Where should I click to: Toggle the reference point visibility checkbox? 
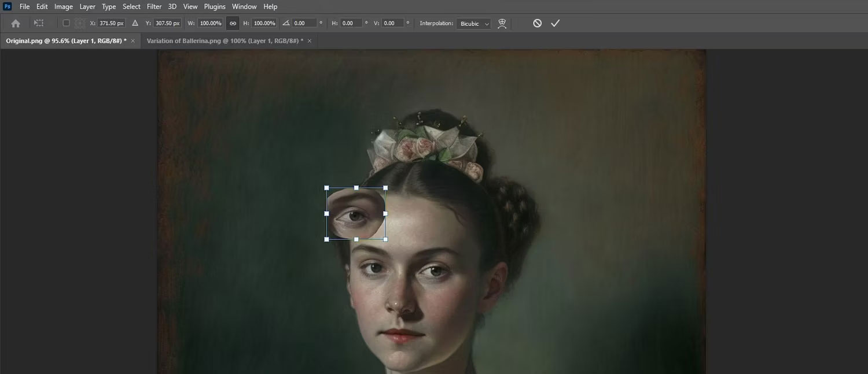tap(66, 23)
